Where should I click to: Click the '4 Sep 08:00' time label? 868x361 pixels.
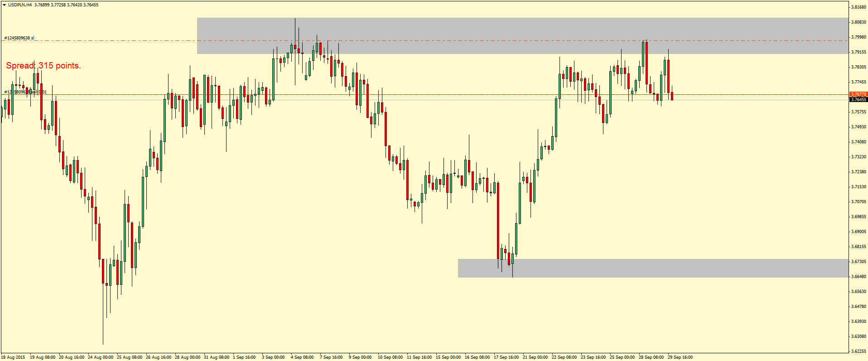[x=302, y=357]
